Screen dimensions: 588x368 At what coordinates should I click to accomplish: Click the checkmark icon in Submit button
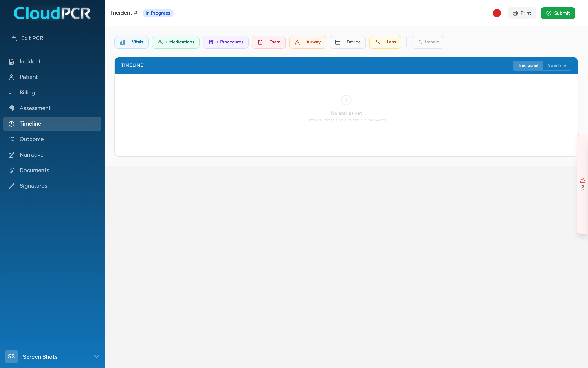(x=549, y=13)
